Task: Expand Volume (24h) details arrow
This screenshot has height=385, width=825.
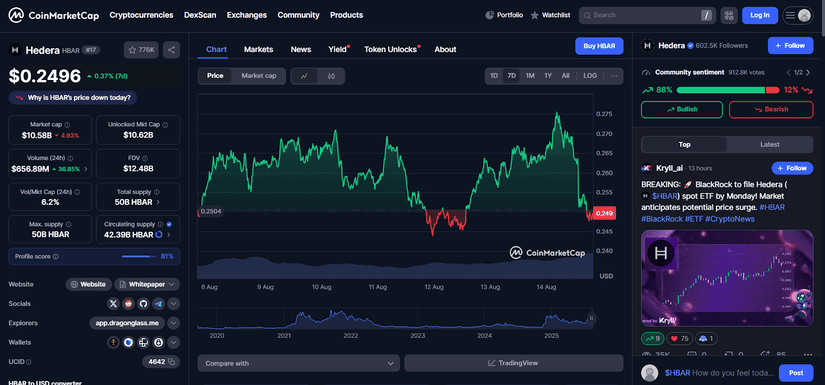Action: click(x=85, y=169)
